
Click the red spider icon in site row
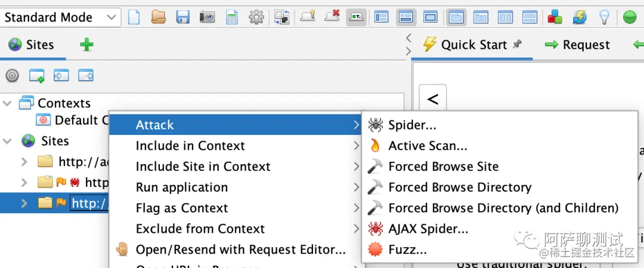75,182
